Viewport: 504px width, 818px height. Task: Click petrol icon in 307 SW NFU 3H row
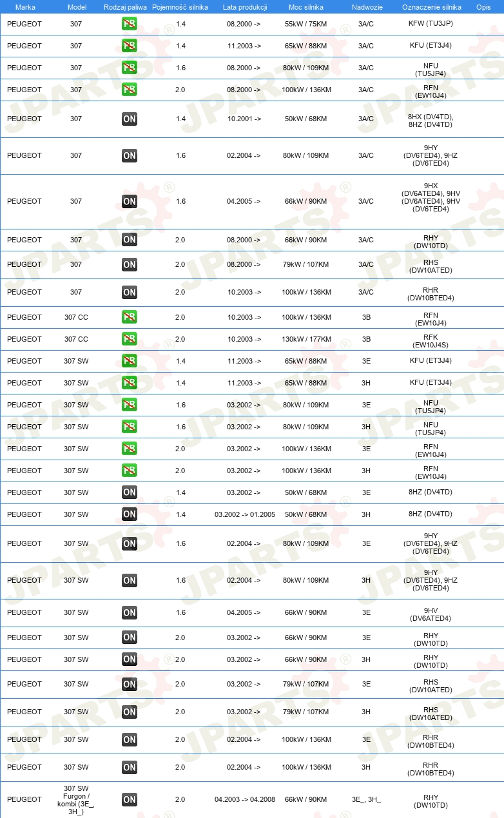pyautogui.click(x=129, y=427)
